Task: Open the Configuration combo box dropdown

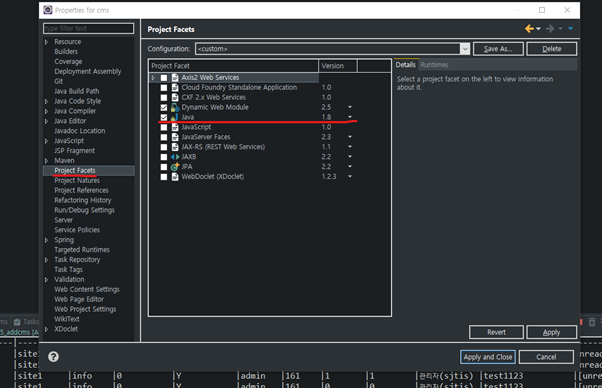Action: (465, 49)
